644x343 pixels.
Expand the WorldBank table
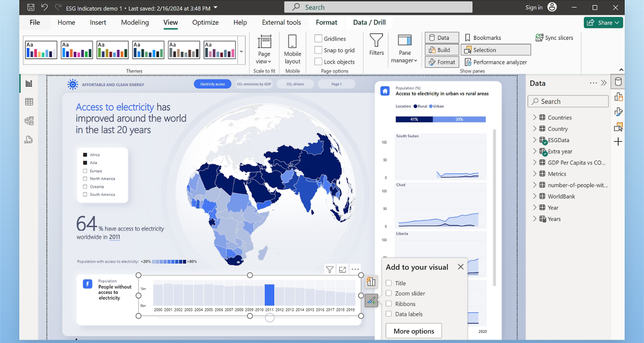(535, 196)
